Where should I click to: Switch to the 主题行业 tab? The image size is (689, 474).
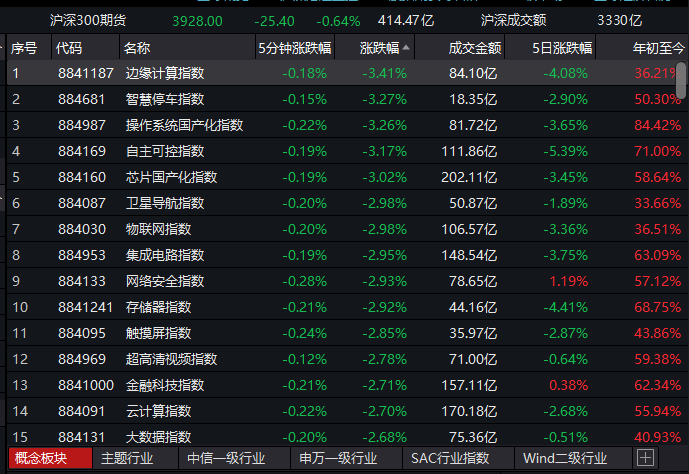pyautogui.click(x=126, y=458)
